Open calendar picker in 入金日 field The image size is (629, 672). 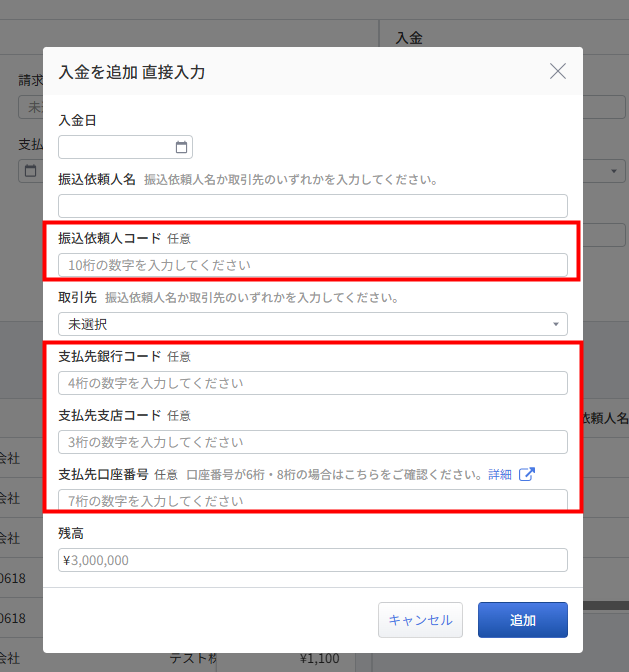click(x=181, y=148)
